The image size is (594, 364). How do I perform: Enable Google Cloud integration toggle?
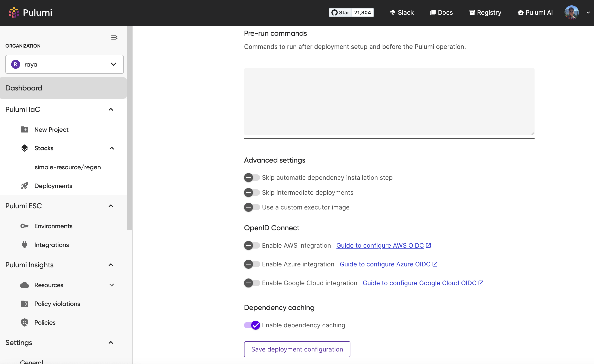252,283
